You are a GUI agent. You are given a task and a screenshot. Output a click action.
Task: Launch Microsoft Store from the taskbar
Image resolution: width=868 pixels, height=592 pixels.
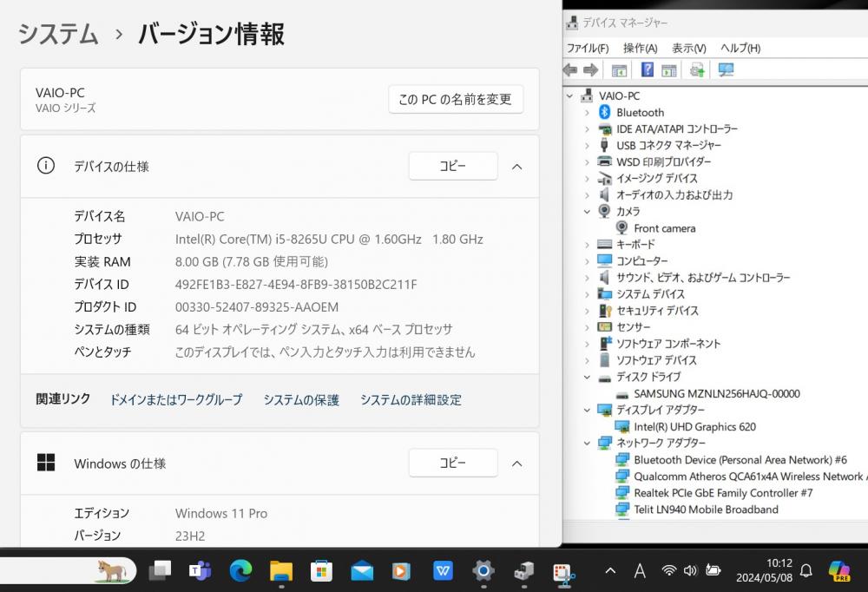click(321, 570)
